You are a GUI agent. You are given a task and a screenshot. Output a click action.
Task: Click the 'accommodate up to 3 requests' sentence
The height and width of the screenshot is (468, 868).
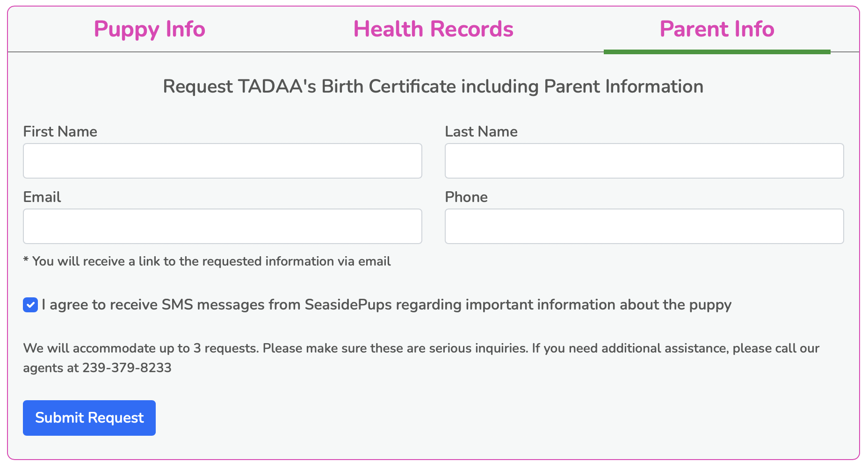(140, 348)
